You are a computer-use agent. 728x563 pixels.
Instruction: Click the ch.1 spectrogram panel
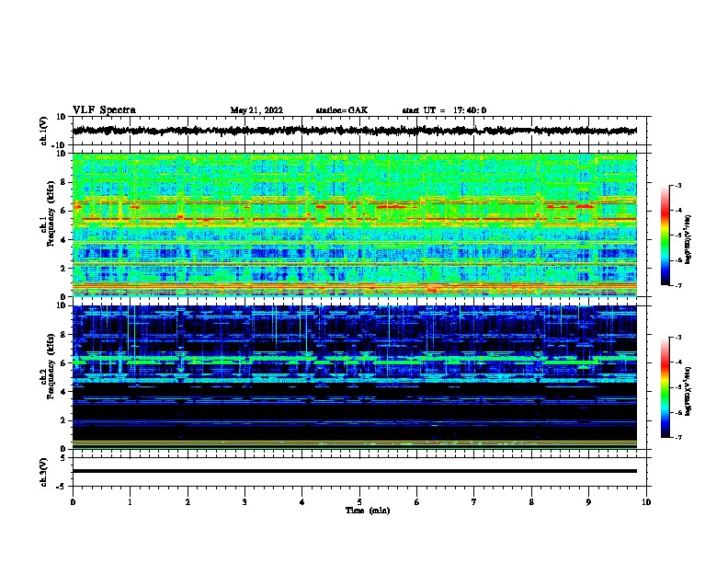pyautogui.click(x=354, y=224)
